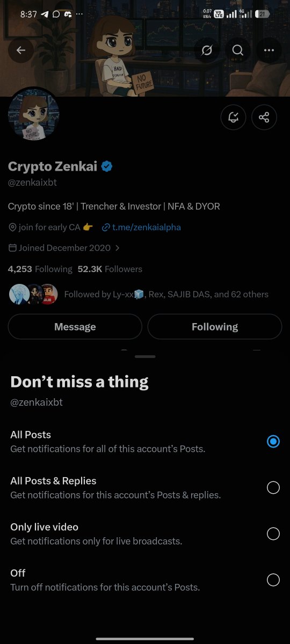Select the All Posts radio button

coord(273,442)
